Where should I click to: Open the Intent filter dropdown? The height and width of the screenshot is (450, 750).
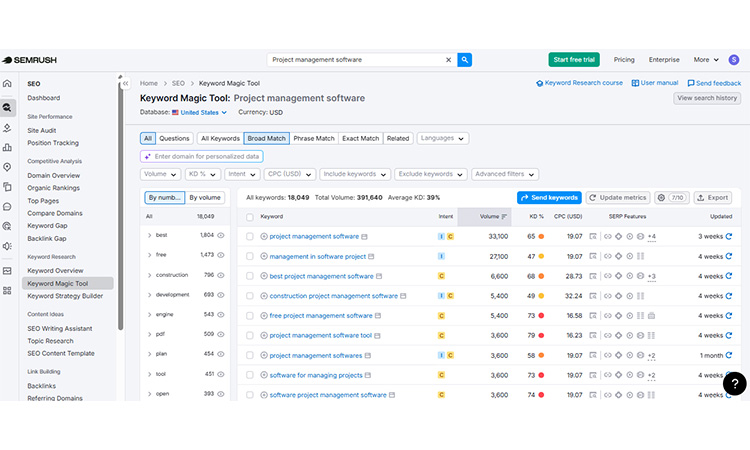click(x=242, y=174)
